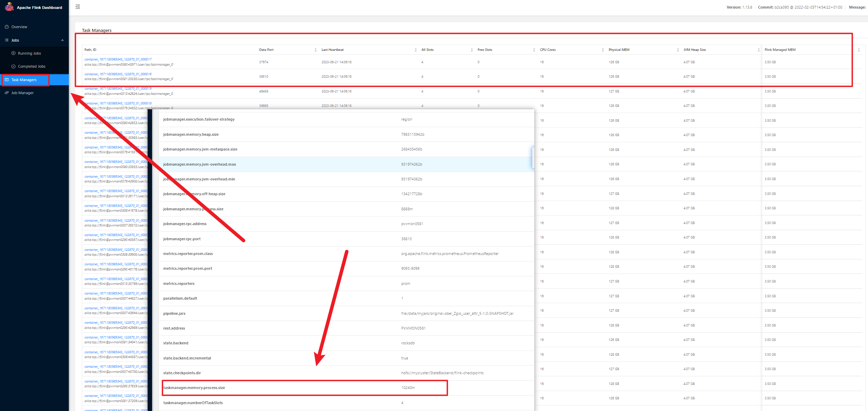Select taskmanager.numberOfTaskSlots key
The image size is (868, 411).
coord(193,403)
